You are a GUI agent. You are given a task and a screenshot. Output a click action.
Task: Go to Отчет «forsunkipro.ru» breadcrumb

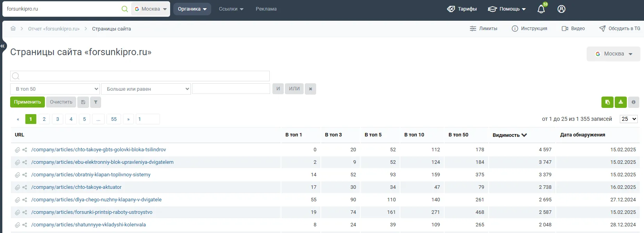54,29
